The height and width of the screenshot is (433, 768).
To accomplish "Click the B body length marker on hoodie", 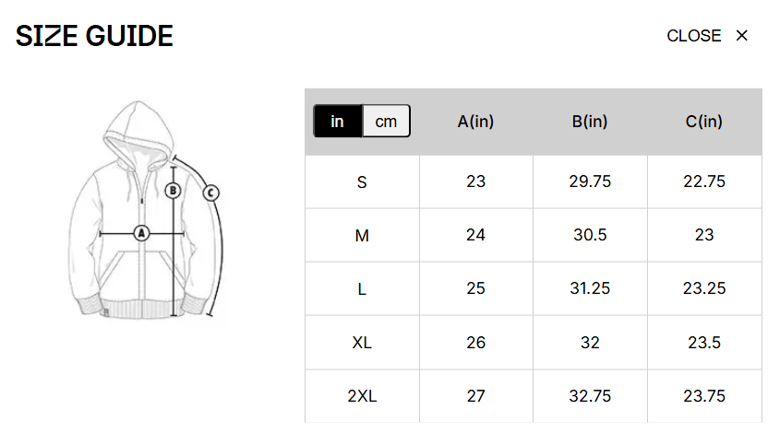I will (x=173, y=190).
